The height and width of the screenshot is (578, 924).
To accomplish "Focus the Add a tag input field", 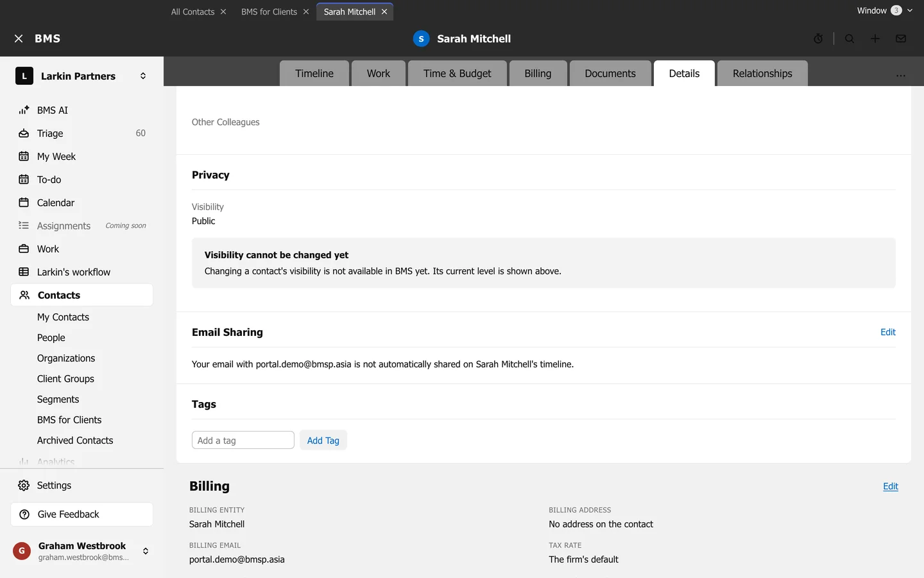I will [x=243, y=440].
